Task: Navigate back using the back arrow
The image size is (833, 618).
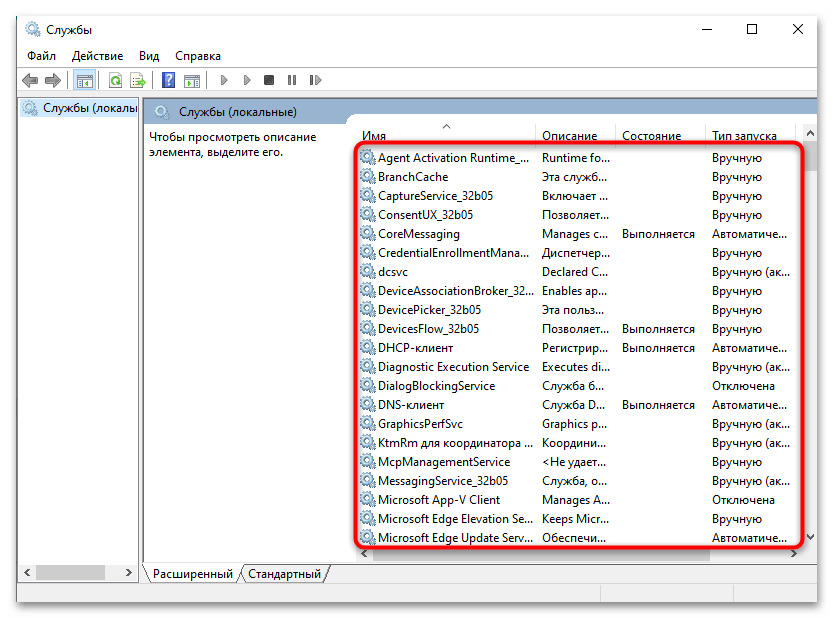Action: click(x=29, y=80)
